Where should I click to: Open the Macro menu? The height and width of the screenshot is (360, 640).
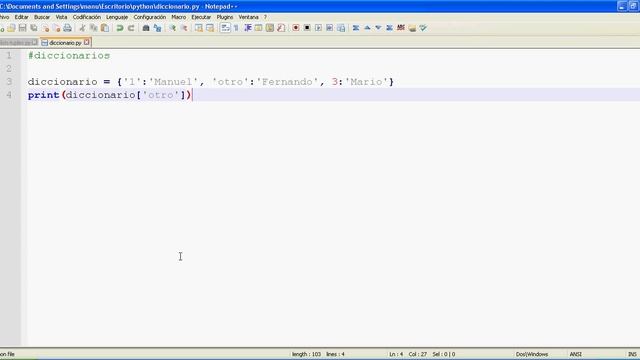[x=178, y=17]
